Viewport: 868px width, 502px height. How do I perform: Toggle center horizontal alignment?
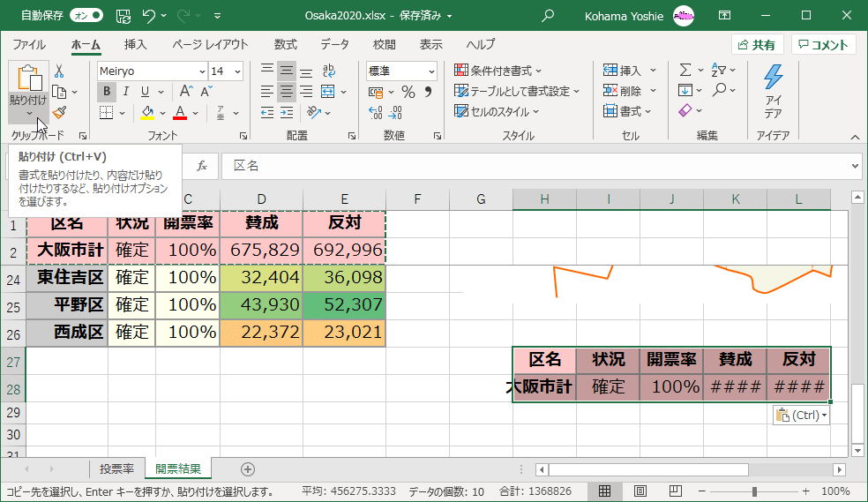tap(286, 92)
